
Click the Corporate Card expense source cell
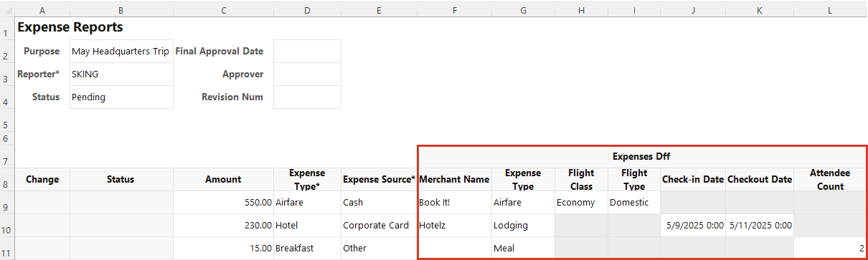[379, 226]
